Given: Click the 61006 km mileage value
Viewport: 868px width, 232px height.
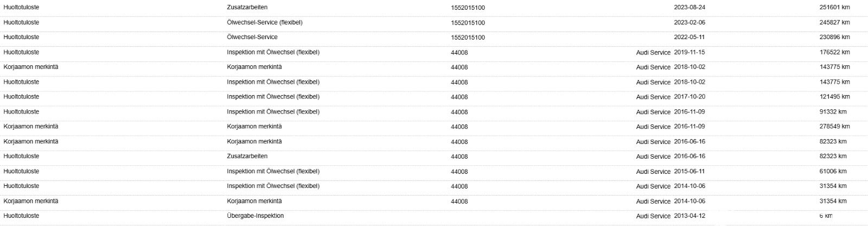Looking at the screenshot, I should coord(833,171).
